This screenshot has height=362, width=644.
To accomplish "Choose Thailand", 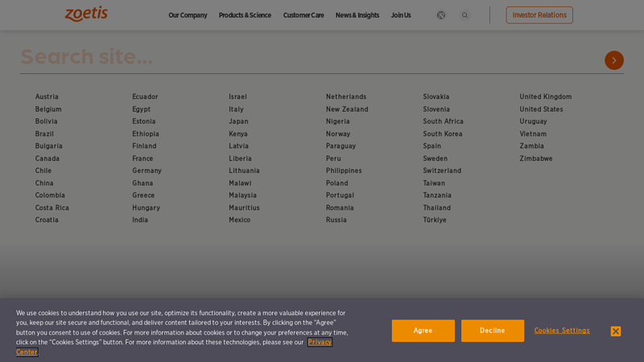I will [x=436, y=208].
